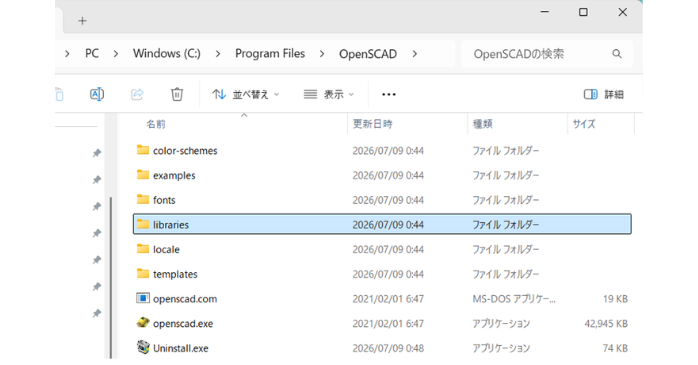
Task: Click the MS-DOS アプリケー... type cell
Action: (514, 299)
